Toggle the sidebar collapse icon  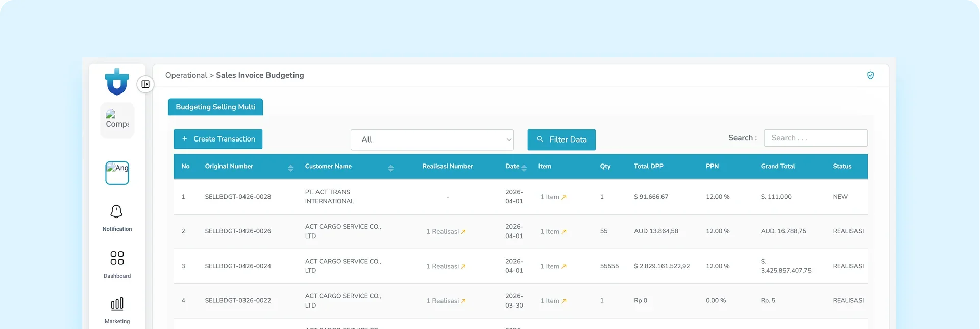pos(145,84)
